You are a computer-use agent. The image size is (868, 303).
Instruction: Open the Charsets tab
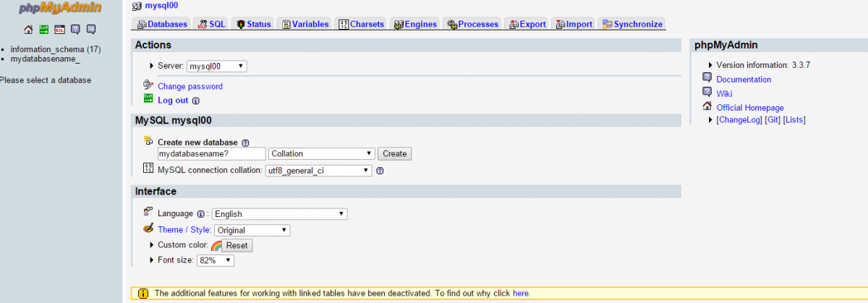point(360,24)
